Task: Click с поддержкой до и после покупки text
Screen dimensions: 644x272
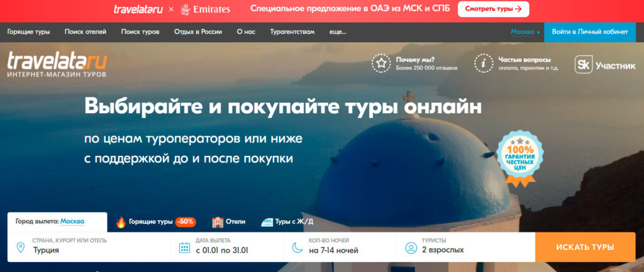Action: [189, 158]
